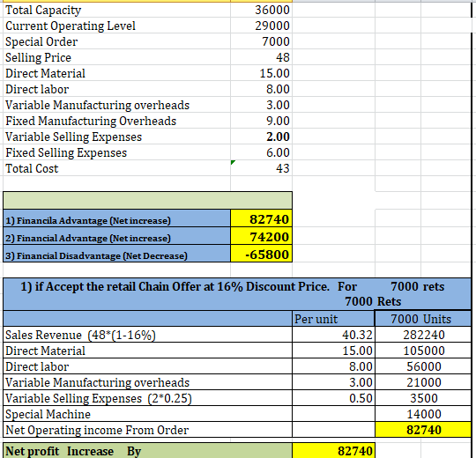The image size is (476, 458).
Task: Select '3) Financial Disadvantage (Net Decrease)' cell
Action: (116, 254)
